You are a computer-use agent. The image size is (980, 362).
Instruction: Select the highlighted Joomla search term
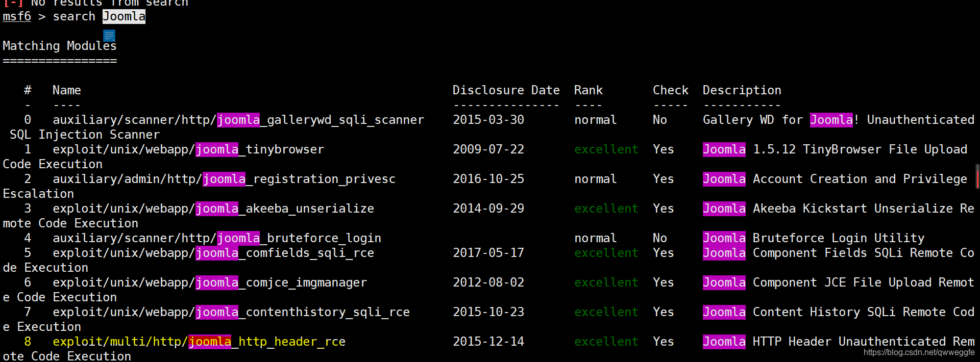(124, 16)
